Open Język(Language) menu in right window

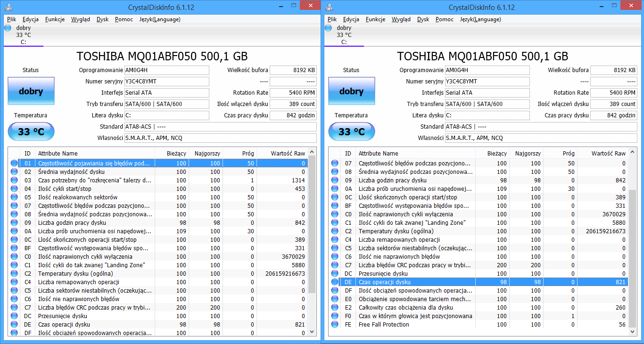pyautogui.click(x=480, y=19)
